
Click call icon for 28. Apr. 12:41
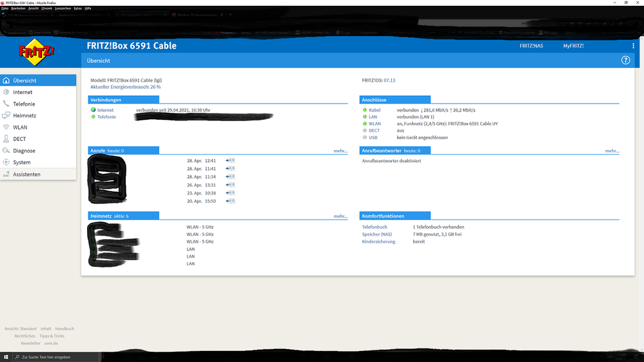point(230,160)
